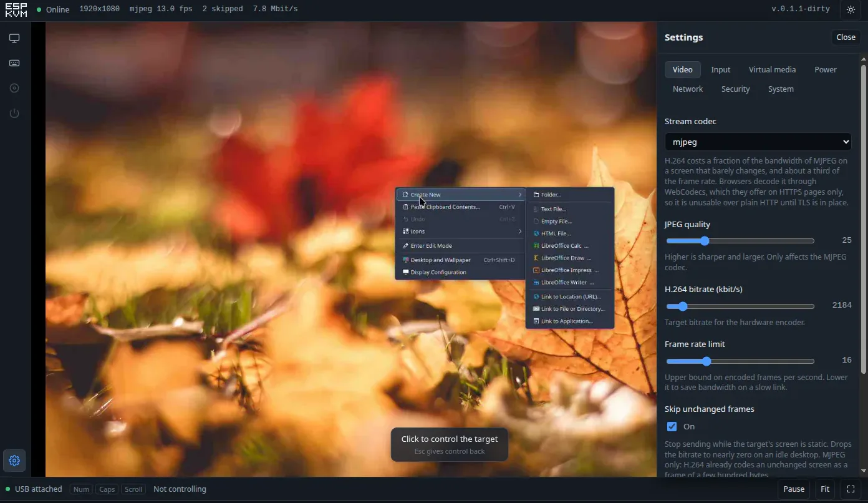The image size is (868, 503).
Task: Click the LibreOffice Calc icon in submenu
Action: tap(536, 246)
